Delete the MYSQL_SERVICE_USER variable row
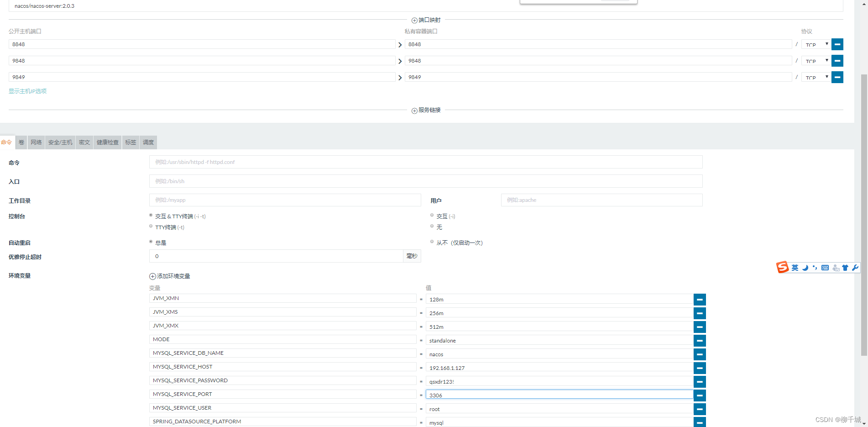The image size is (868, 427). tap(700, 409)
